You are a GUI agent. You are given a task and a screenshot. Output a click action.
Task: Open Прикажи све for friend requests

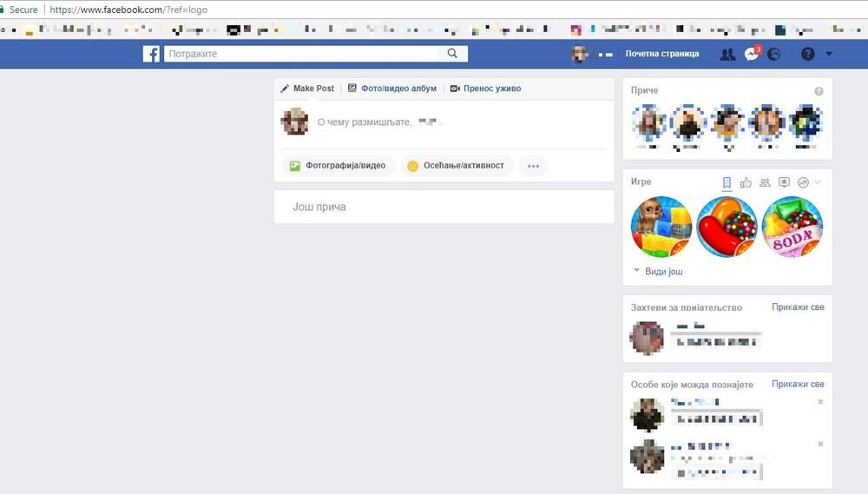point(798,307)
